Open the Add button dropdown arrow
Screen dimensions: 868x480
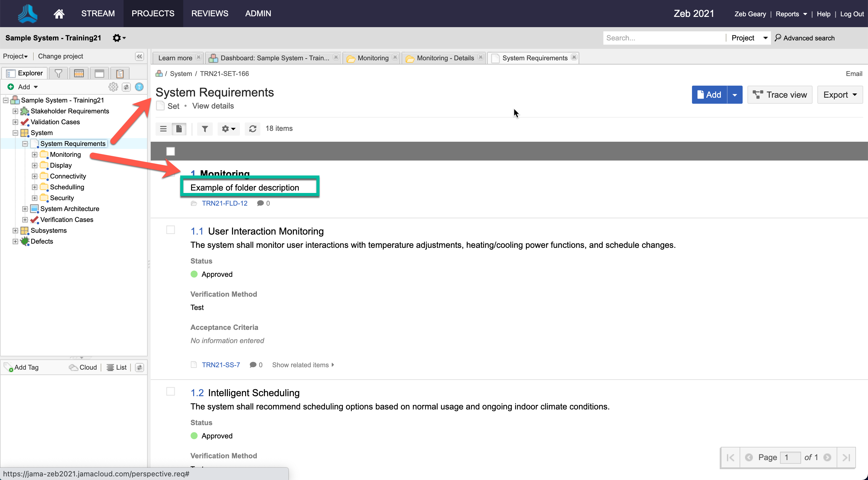click(x=734, y=95)
